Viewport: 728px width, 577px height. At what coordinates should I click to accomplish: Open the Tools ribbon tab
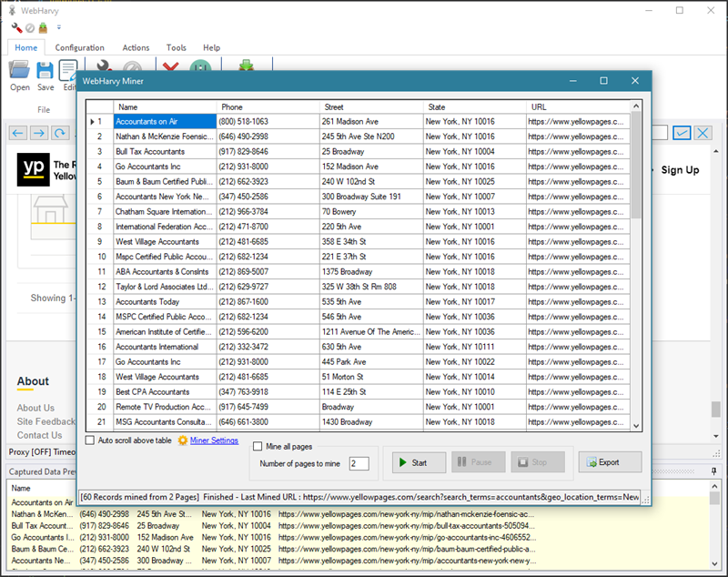(177, 47)
